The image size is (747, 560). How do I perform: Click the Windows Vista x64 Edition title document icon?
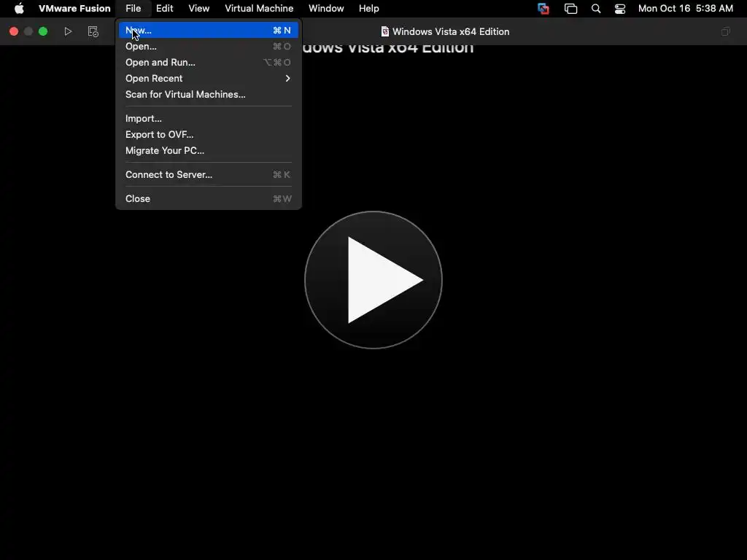(385, 31)
